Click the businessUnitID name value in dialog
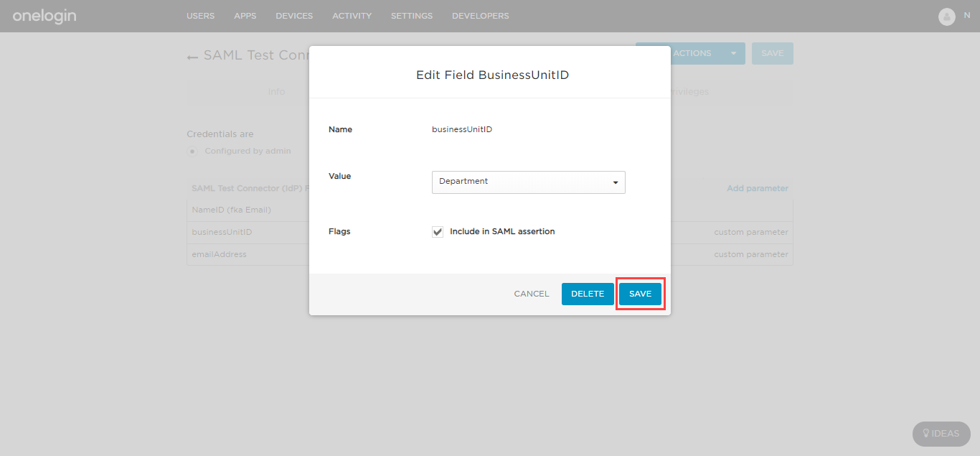Screen dimensions: 980x456 pyautogui.click(x=462, y=130)
